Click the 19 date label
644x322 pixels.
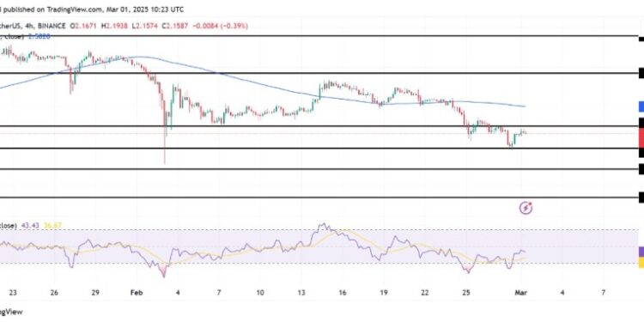click(384, 293)
